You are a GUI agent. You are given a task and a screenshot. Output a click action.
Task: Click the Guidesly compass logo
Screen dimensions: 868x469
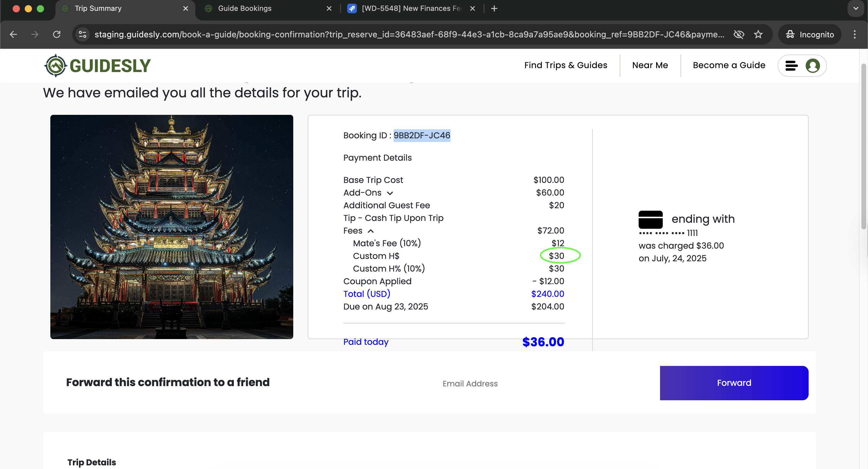(x=55, y=65)
